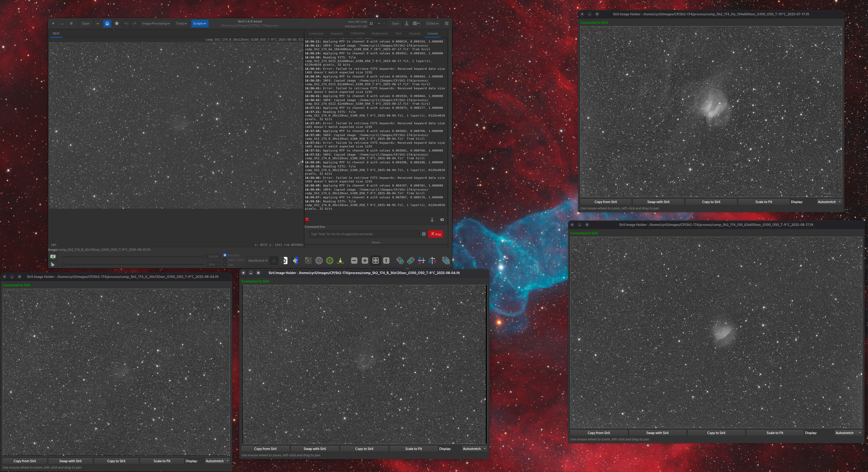868x472 pixels.
Task: Select the User display range radio button
Action: coord(225,265)
